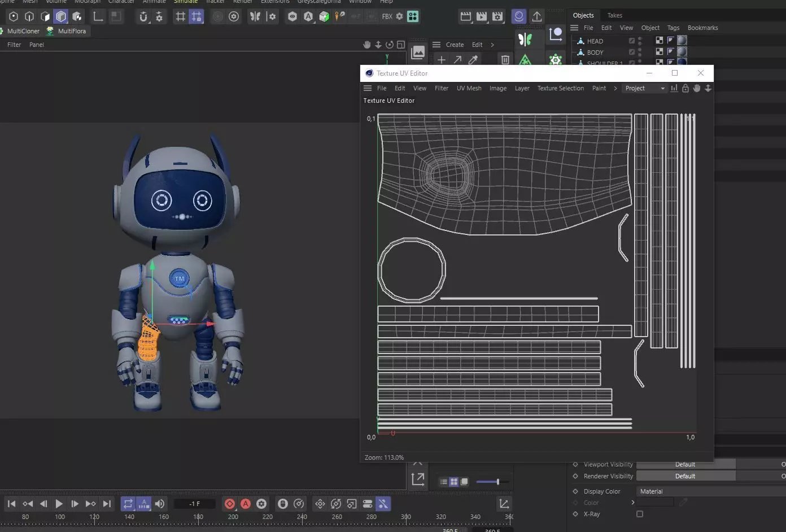The image size is (786, 532).
Task: Switch to the Takes tab
Action: [615, 15]
